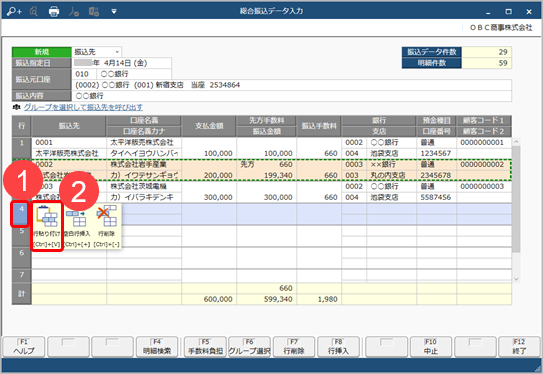Click scroll-down arrow of table scrollbar
This screenshot has width=543, height=374.
(x=516, y=279)
